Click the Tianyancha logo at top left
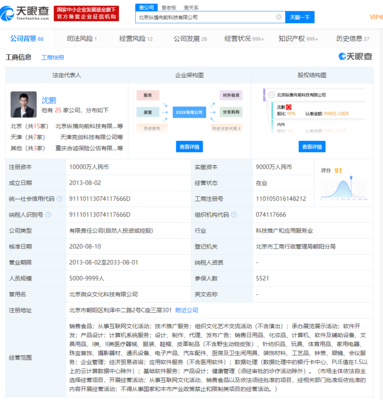 click(25, 13)
